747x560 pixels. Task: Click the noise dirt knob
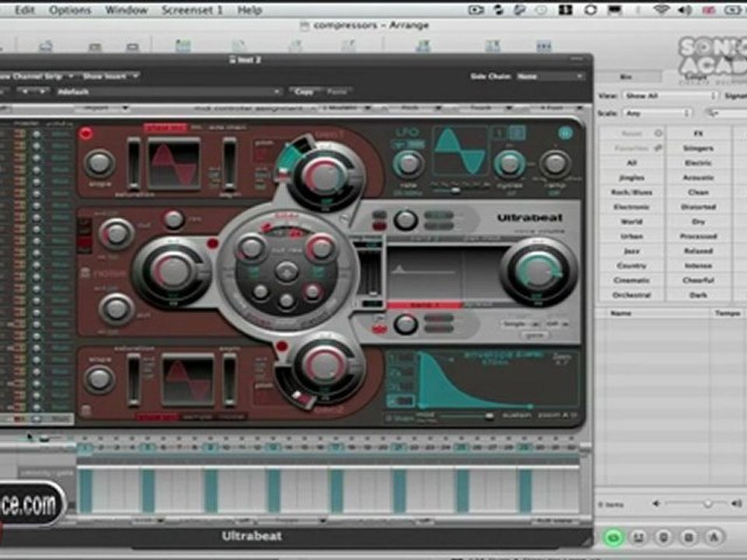tap(116, 309)
